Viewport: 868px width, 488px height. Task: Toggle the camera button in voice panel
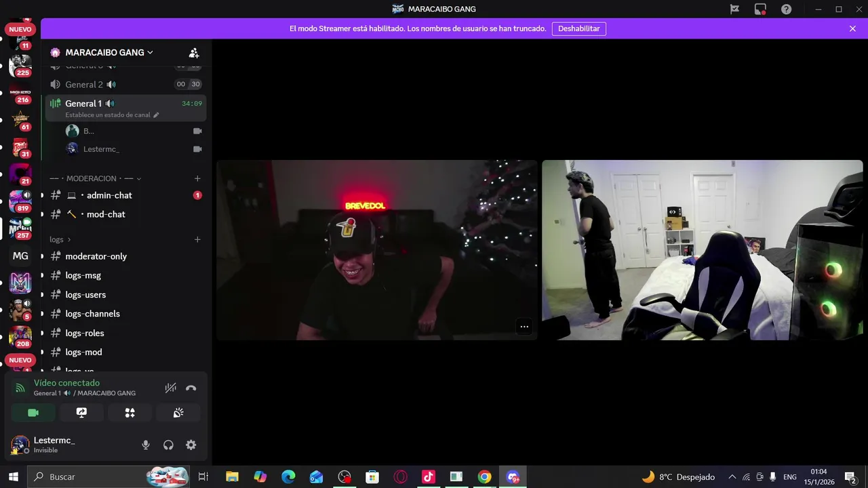click(33, 413)
